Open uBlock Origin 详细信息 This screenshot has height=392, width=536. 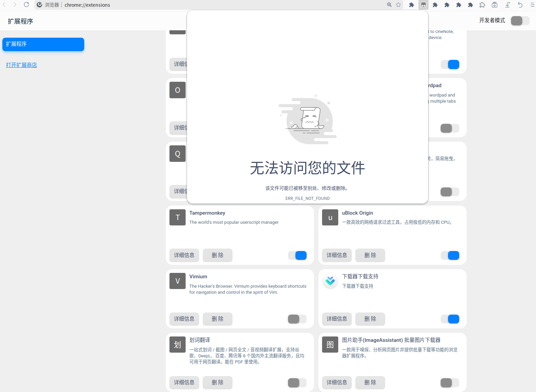pos(337,255)
